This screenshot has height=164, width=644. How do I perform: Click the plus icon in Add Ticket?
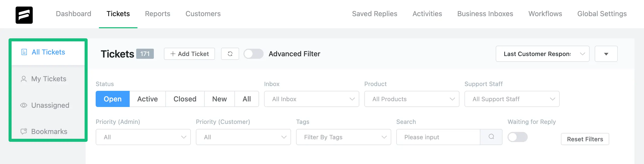pos(173,54)
